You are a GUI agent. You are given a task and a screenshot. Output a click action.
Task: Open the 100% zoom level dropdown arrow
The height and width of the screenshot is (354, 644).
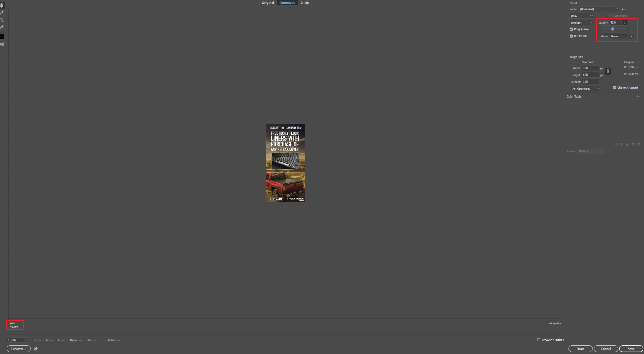[26, 340]
